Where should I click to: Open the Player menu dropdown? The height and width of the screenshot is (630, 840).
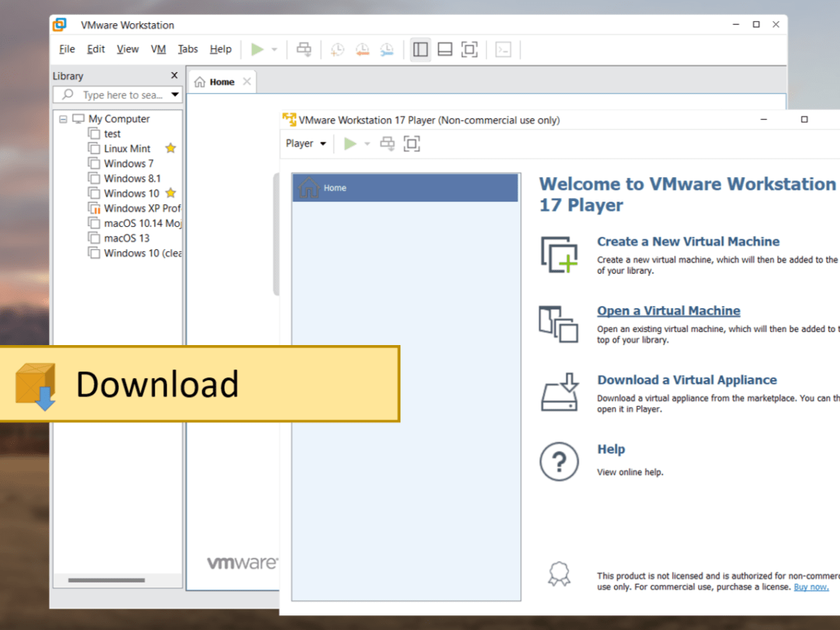(x=306, y=143)
